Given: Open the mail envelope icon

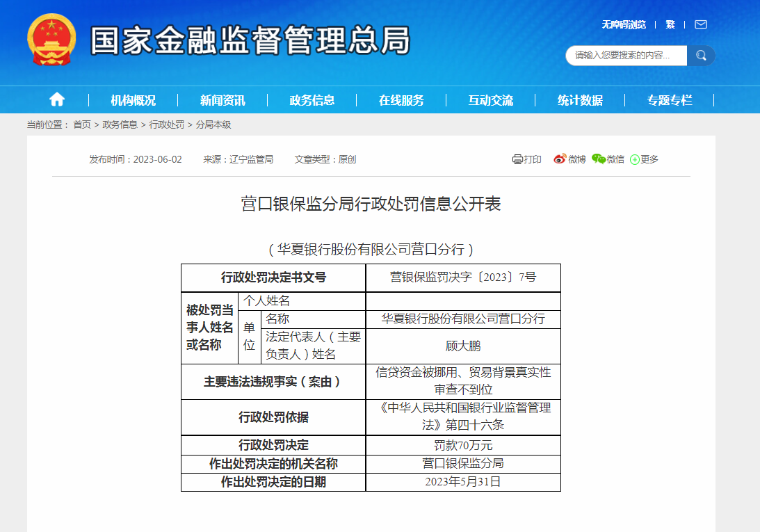Looking at the screenshot, I should click(701, 24).
